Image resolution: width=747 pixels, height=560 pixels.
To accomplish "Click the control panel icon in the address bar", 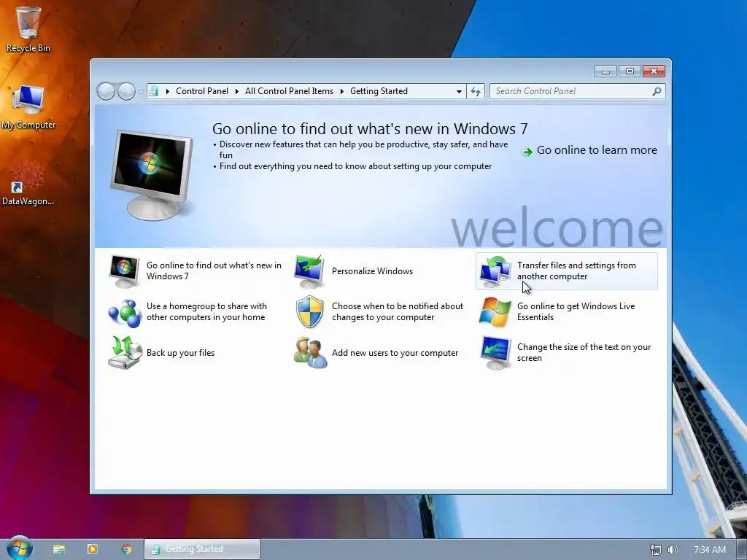I will [x=153, y=91].
